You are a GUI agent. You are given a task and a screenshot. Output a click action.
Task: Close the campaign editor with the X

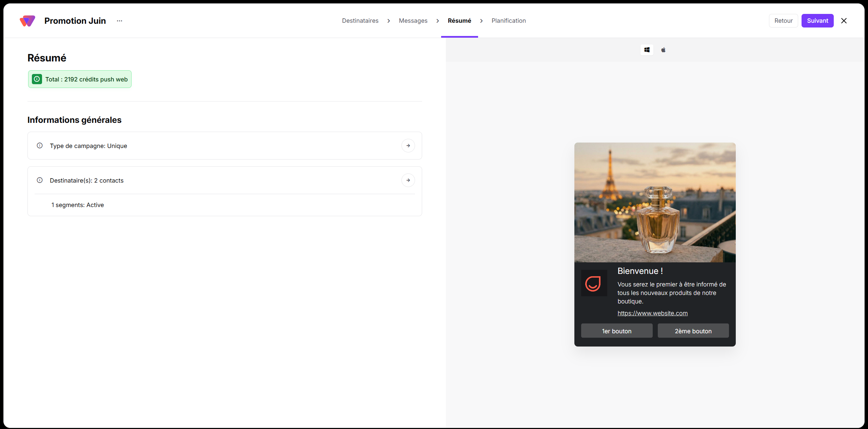844,21
